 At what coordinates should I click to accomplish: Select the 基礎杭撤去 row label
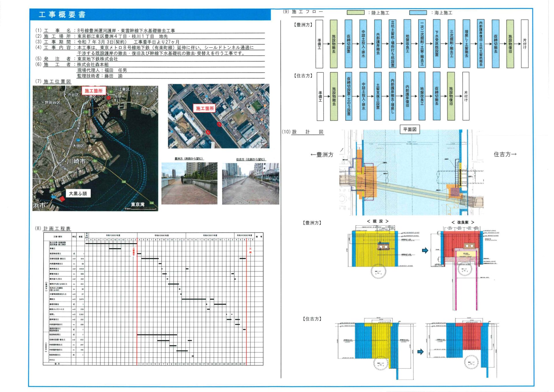click(x=54, y=304)
